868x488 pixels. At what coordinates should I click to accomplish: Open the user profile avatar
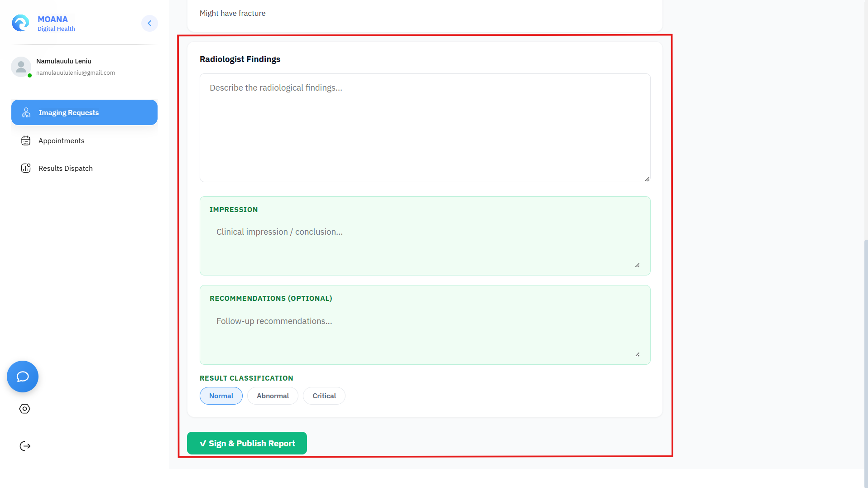point(21,67)
